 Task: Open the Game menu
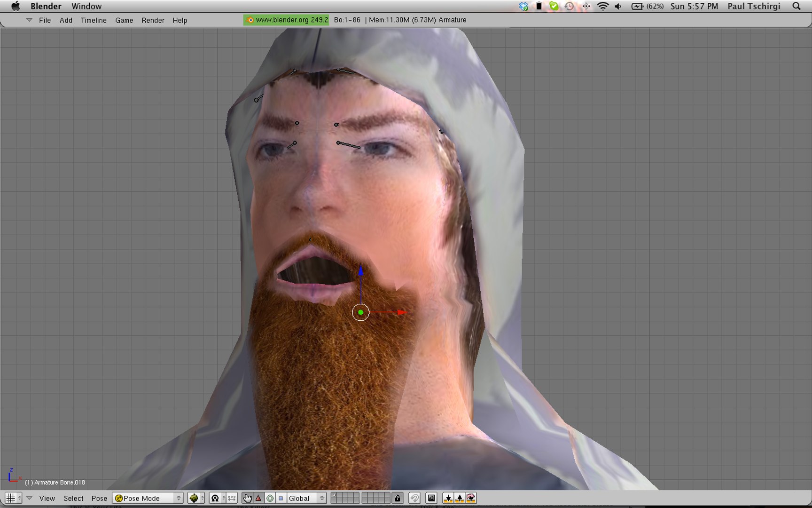(x=124, y=20)
